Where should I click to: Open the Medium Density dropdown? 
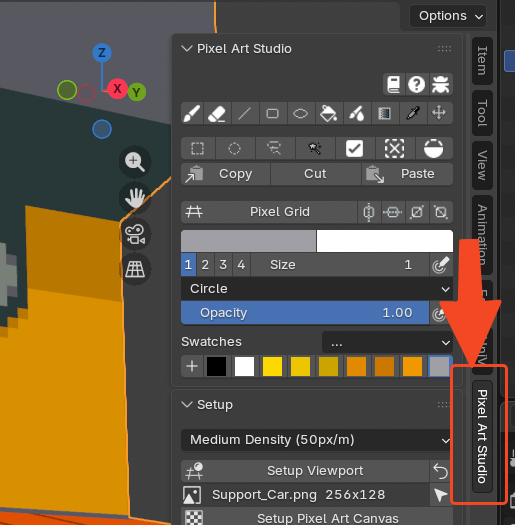pos(317,440)
